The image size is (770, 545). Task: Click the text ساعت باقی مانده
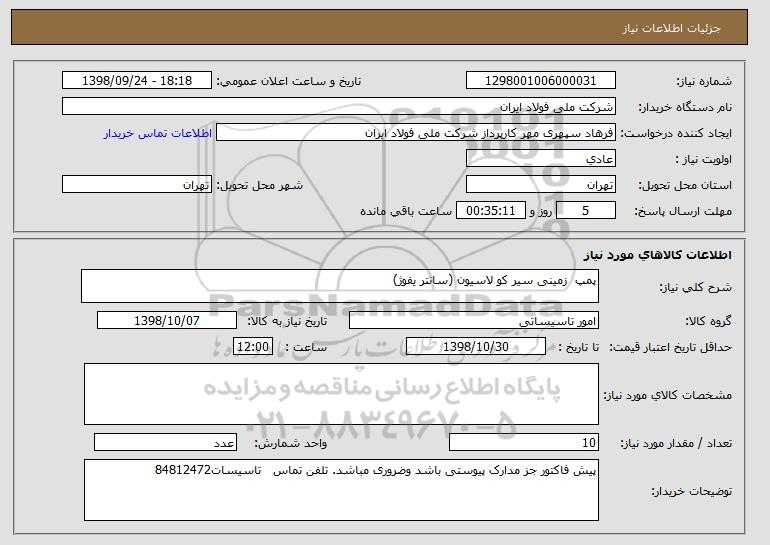click(x=406, y=211)
